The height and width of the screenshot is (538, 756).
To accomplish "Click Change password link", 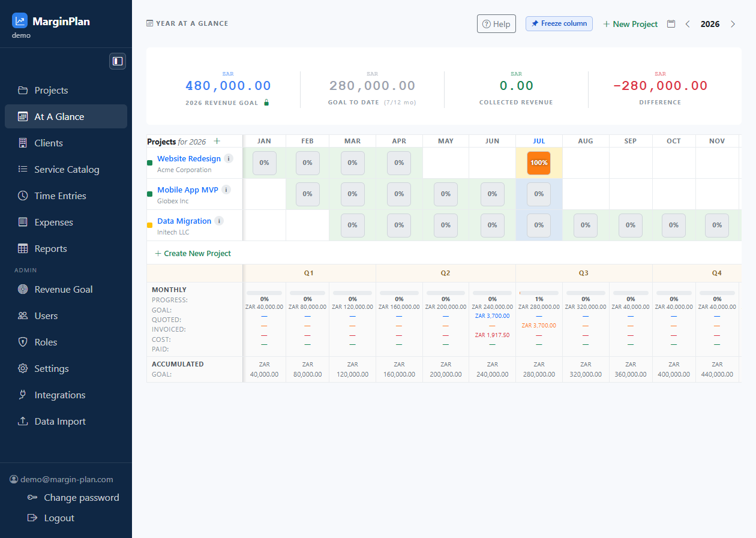I will [x=73, y=498].
